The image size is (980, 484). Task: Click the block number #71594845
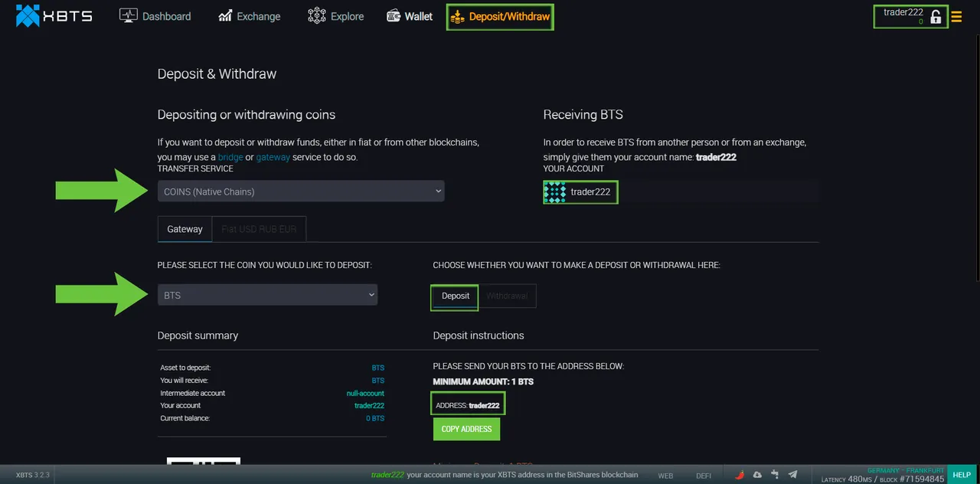point(921,479)
